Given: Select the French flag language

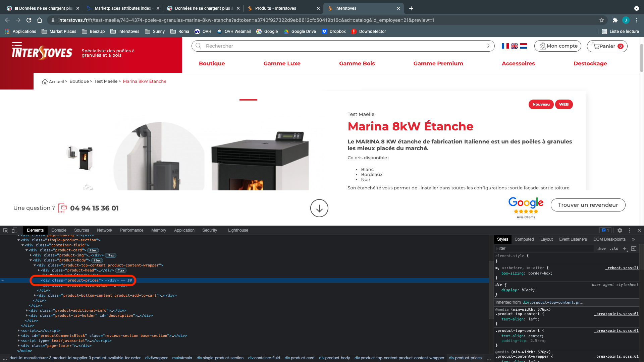Looking at the screenshot, I should point(505,46).
